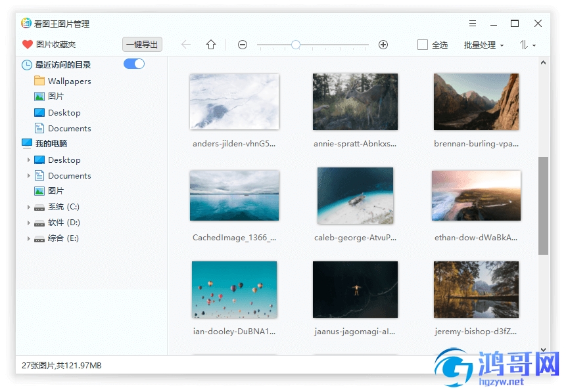Click the 综合 (E:) drive icon

pos(39,238)
